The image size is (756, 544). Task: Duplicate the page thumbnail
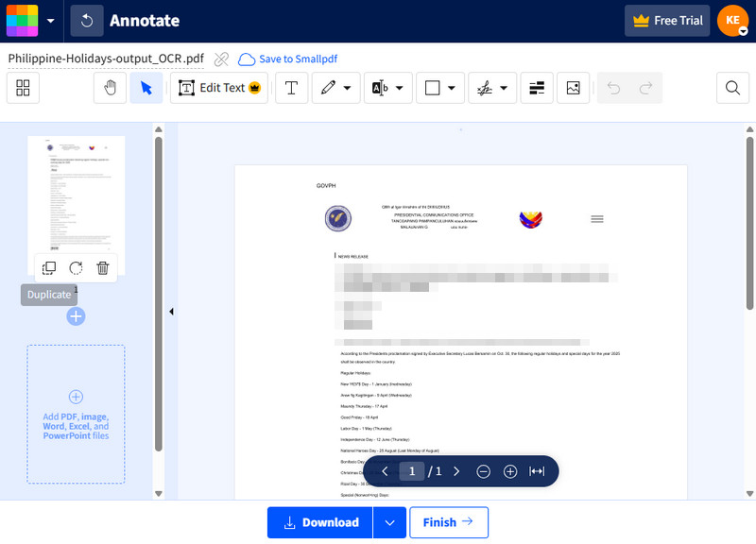coord(49,268)
